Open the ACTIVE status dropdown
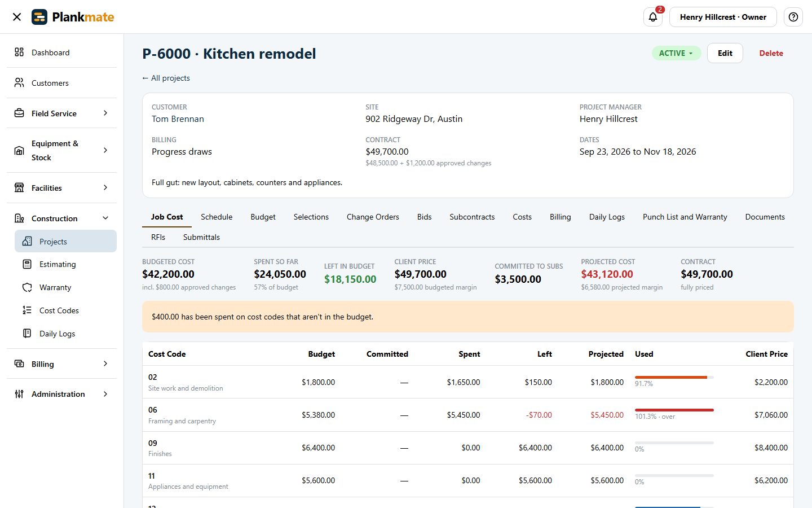The image size is (812, 508). pos(676,53)
